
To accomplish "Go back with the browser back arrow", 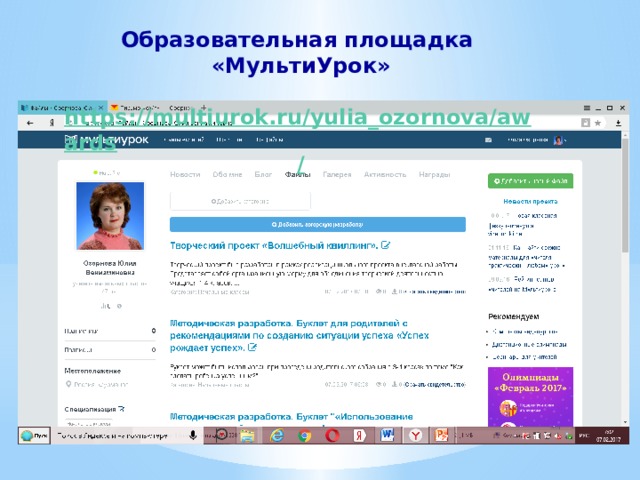I will (x=30, y=123).
